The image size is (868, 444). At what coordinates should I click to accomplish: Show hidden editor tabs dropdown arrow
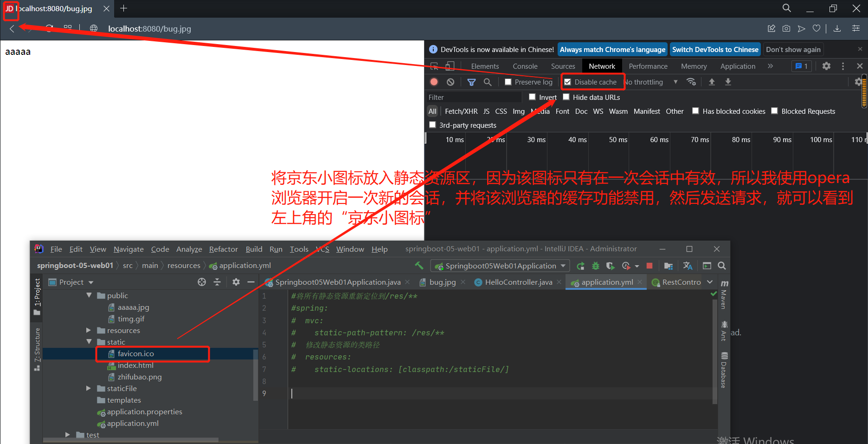(710, 282)
